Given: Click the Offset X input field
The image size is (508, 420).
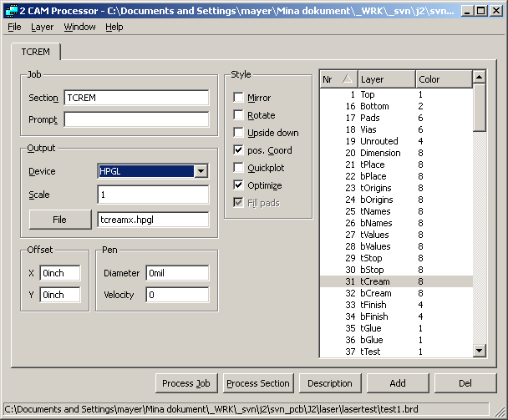Looking at the screenshot, I should pyautogui.click(x=60, y=273).
